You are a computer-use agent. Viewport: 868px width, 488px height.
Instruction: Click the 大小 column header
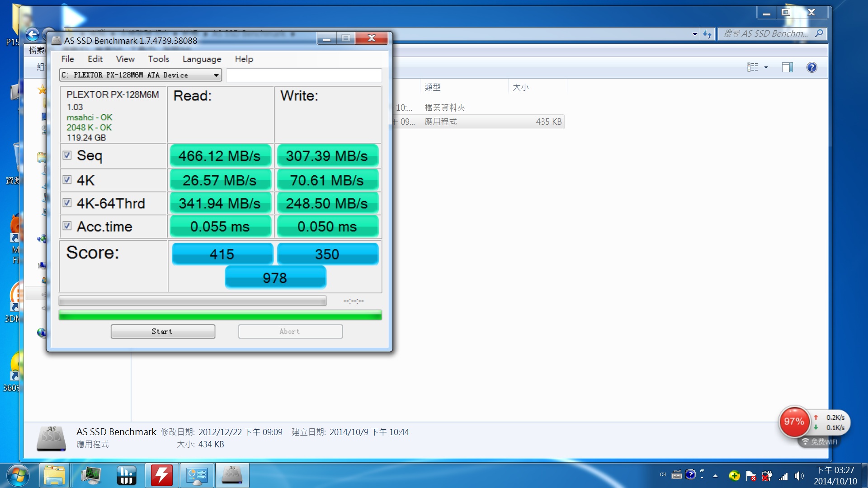click(x=538, y=87)
